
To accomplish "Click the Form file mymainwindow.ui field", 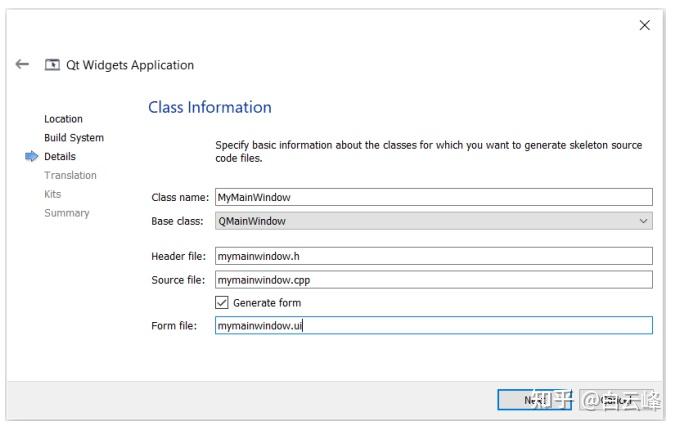I will tap(433, 326).
